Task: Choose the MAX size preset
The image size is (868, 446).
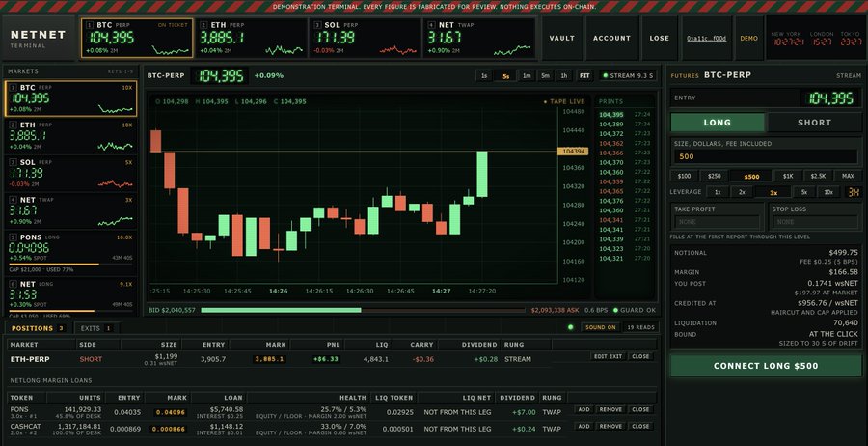Action: 848,177
